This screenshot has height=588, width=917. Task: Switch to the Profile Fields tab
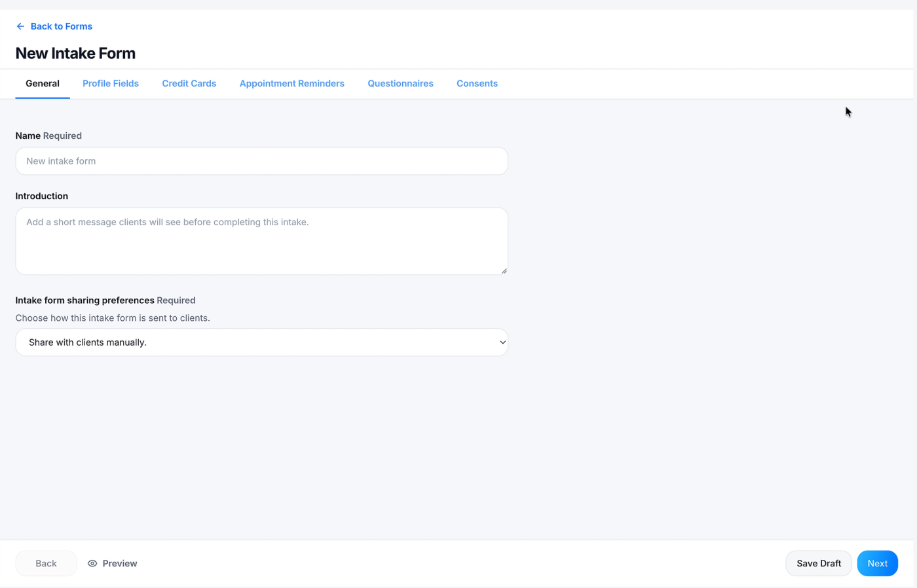coord(111,84)
